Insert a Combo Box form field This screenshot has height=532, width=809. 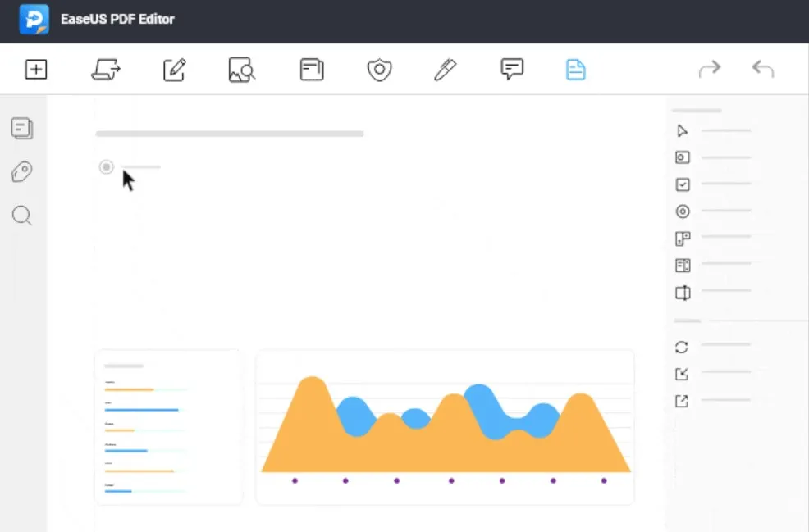[x=682, y=239]
